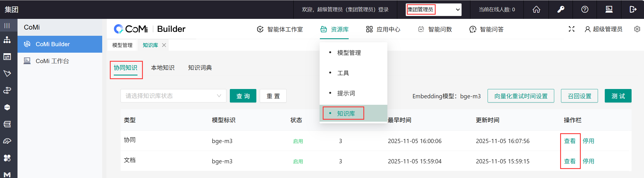The height and width of the screenshot is (178, 644).
Task: Click the fullscreen expand icon
Action: pyautogui.click(x=571, y=29)
